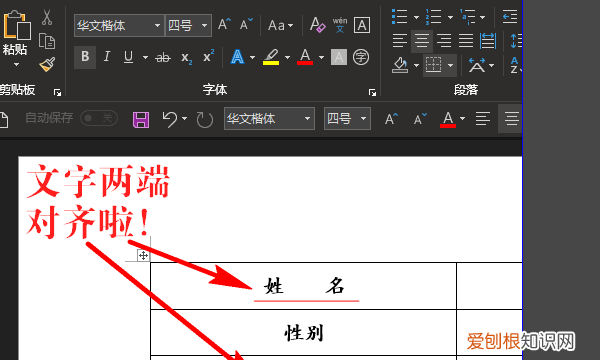This screenshot has width=600, height=360.
Task: Toggle strikethrough formatting
Action: pyautogui.click(x=163, y=57)
